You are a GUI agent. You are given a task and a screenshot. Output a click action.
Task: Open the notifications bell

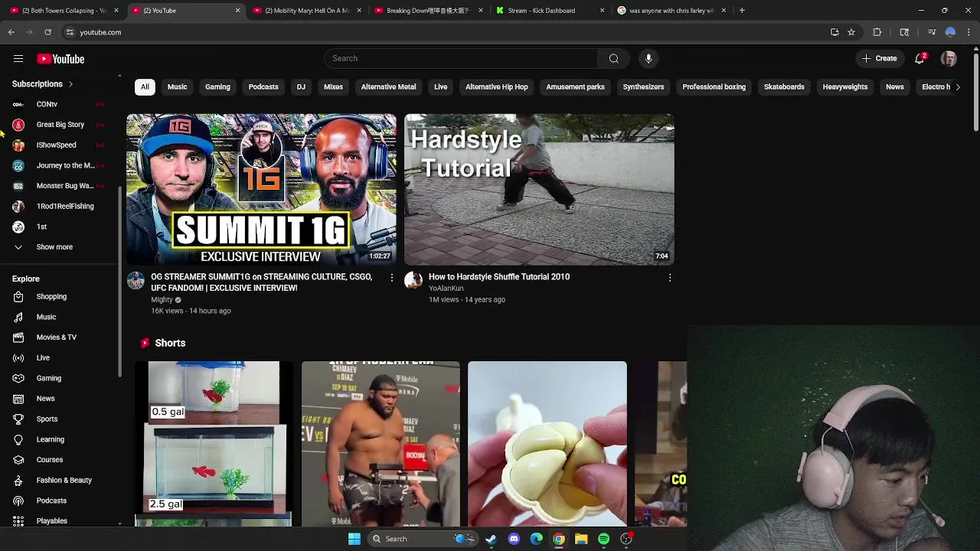(x=920, y=59)
